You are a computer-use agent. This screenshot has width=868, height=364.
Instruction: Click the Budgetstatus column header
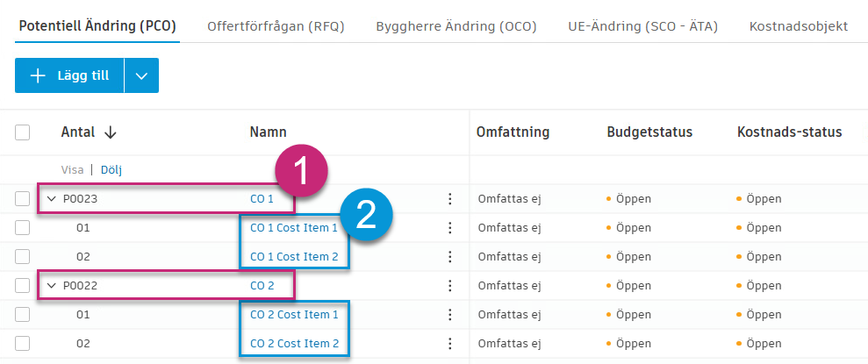tap(649, 132)
